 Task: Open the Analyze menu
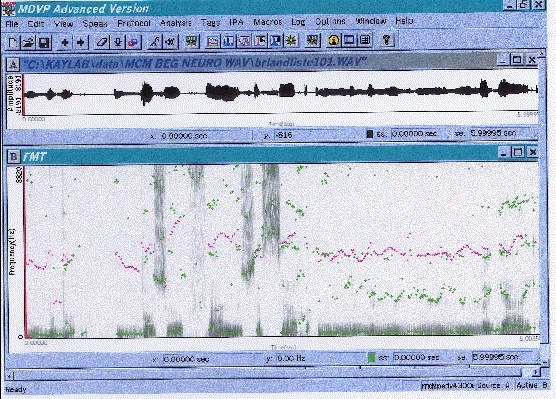point(176,23)
